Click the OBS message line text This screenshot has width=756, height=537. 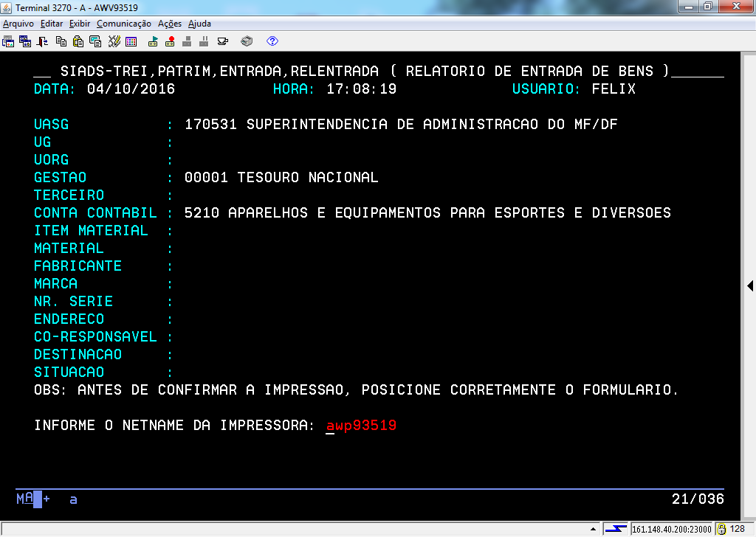(x=356, y=390)
